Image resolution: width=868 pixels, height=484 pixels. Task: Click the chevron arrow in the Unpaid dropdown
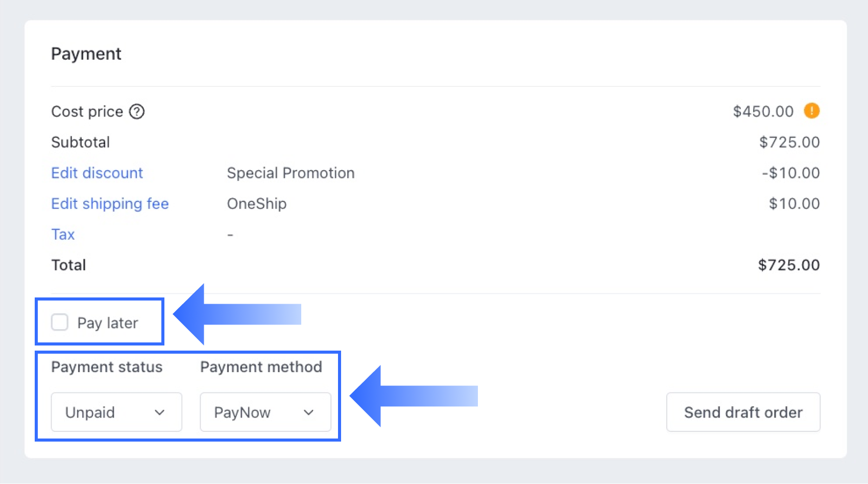coord(160,412)
